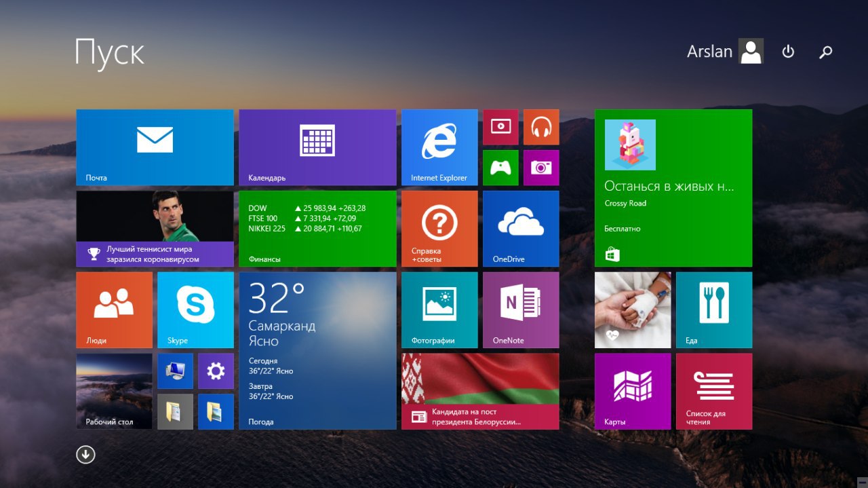This screenshot has height=488, width=868.
Task: Open the purple Camera tile
Action: tap(541, 168)
